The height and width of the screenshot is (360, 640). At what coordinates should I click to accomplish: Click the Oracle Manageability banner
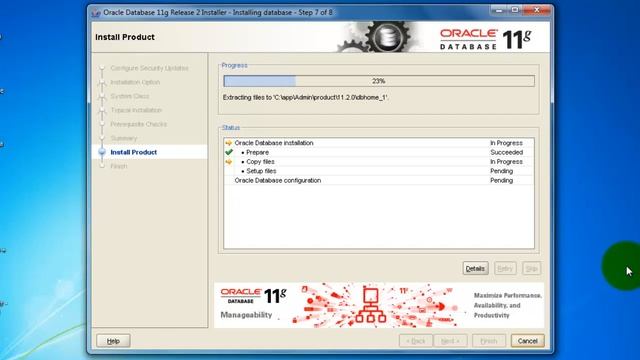[379, 305]
